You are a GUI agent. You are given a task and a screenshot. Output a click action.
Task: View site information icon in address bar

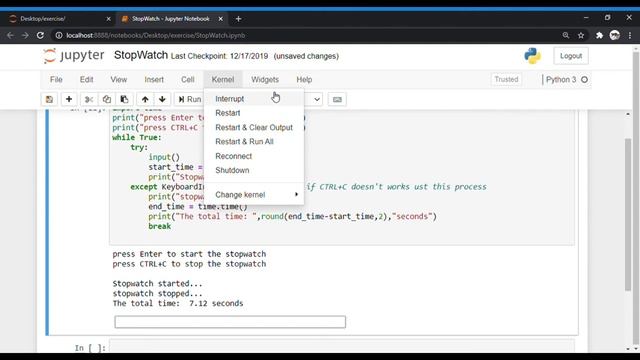59,36
